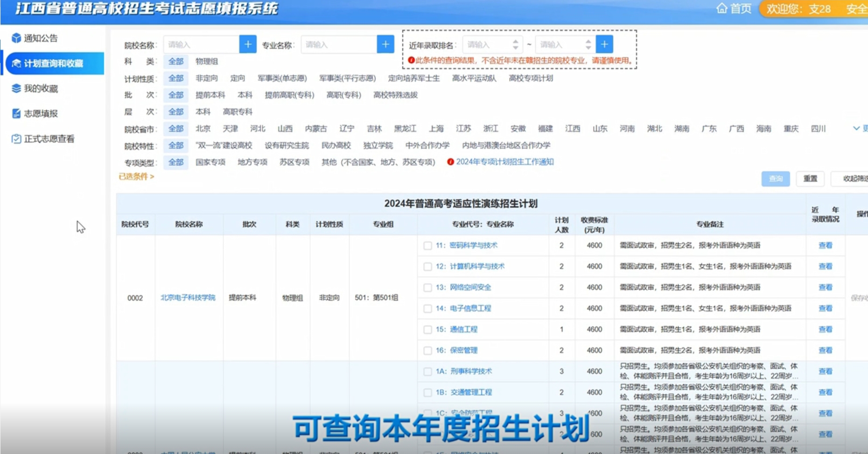The width and height of the screenshot is (868, 454).
Task: Select 苏区专项 in 专项类型 filter
Action: pyautogui.click(x=294, y=162)
